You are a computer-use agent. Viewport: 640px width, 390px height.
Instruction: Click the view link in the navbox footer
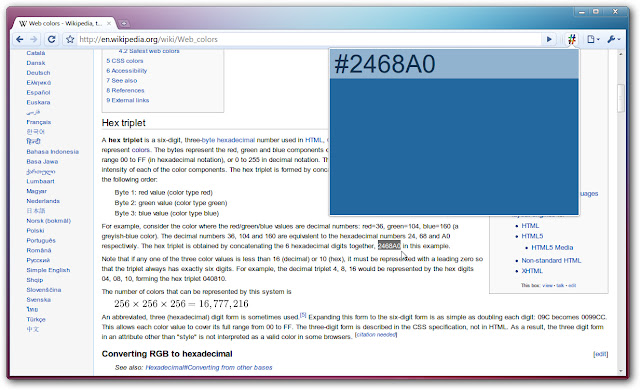pyautogui.click(x=547, y=286)
